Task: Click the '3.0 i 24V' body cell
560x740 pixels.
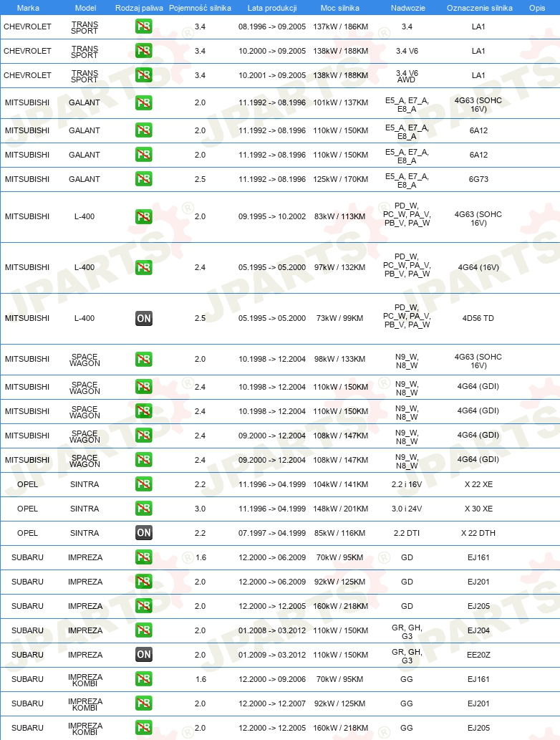Action: pyautogui.click(x=407, y=509)
